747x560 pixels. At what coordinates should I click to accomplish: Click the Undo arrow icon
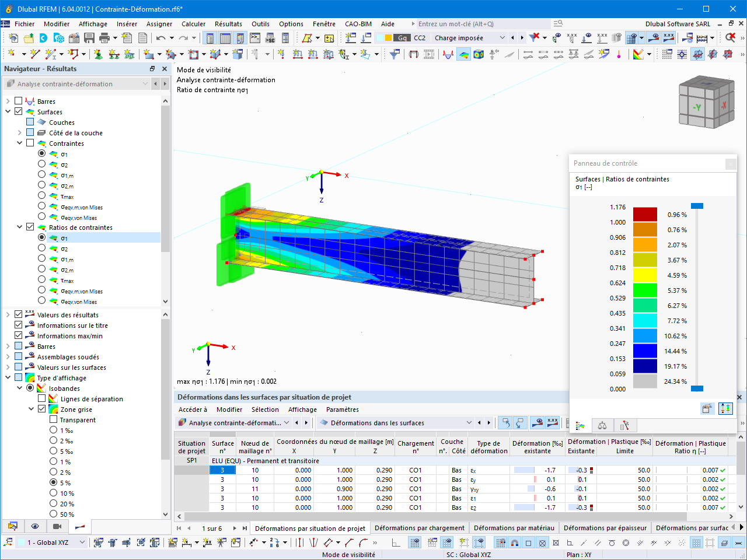click(160, 38)
